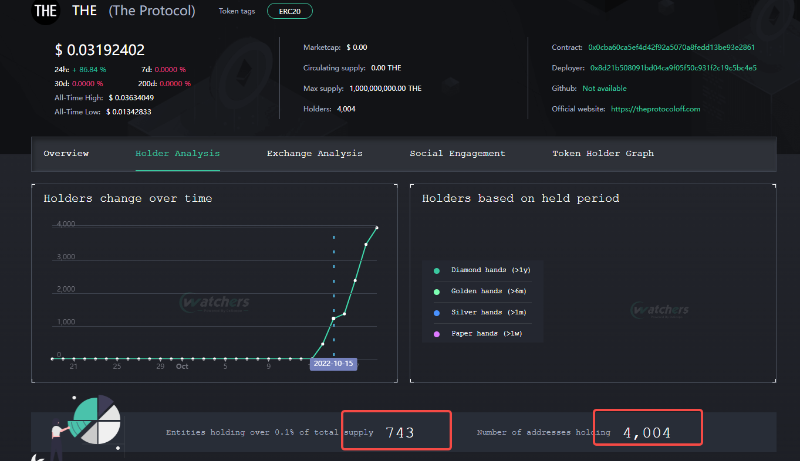The image size is (800, 461).
Task: Click the price $ 0.03192402
Action: [x=100, y=50]
